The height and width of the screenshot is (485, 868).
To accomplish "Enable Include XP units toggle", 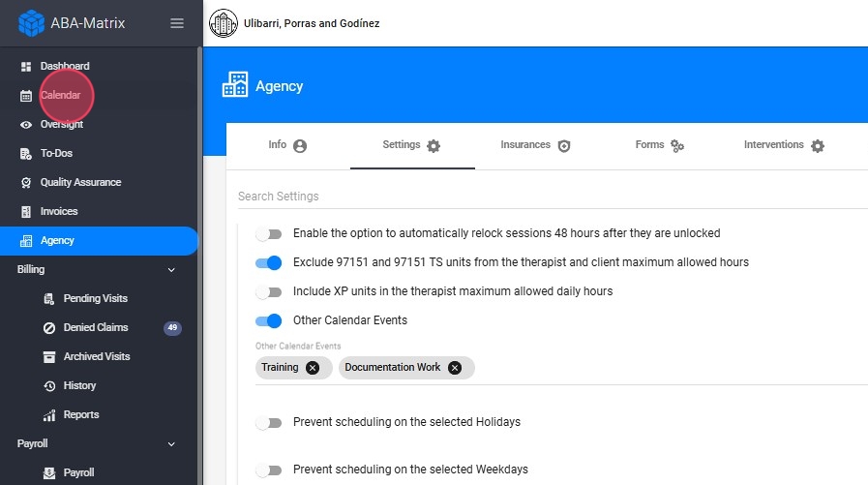I will 268,291.
